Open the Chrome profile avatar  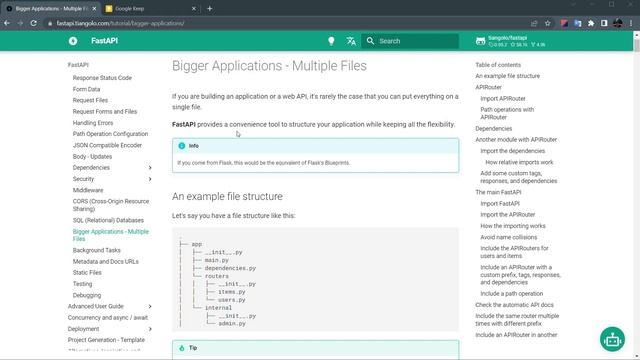coord(618,23)
